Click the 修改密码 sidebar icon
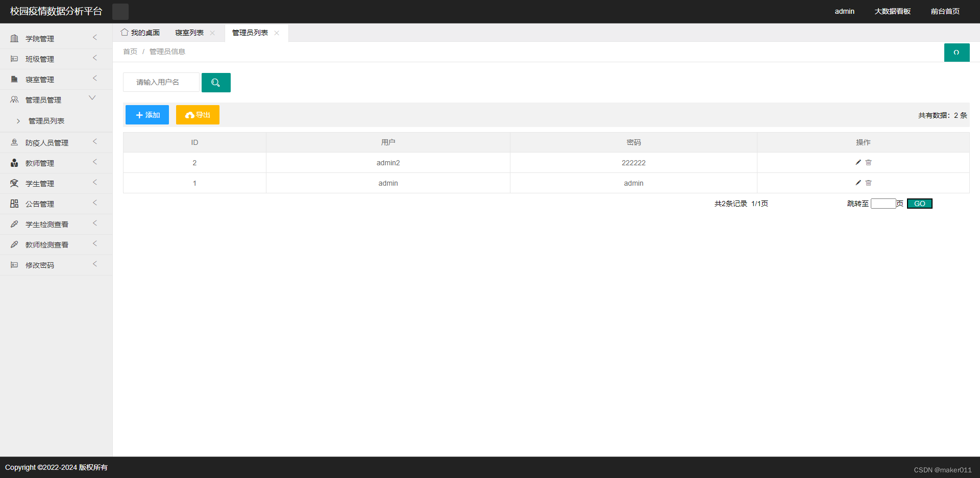This screenshot has height=478, width=980. point(14,265)
